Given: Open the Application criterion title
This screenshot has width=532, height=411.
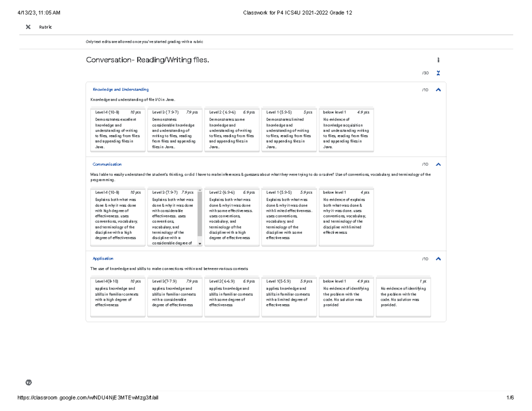Looking at the screenshot, I should pos(102,258).
